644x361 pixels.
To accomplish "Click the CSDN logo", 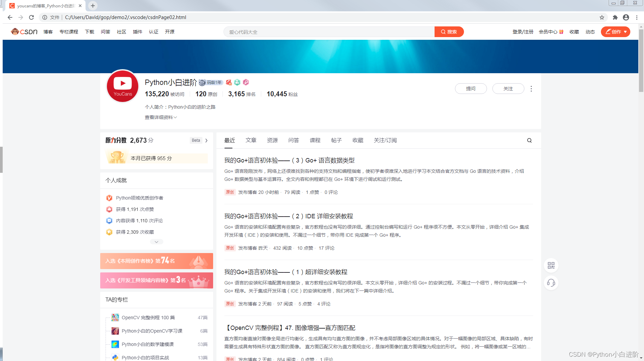I will click(24, 31).
